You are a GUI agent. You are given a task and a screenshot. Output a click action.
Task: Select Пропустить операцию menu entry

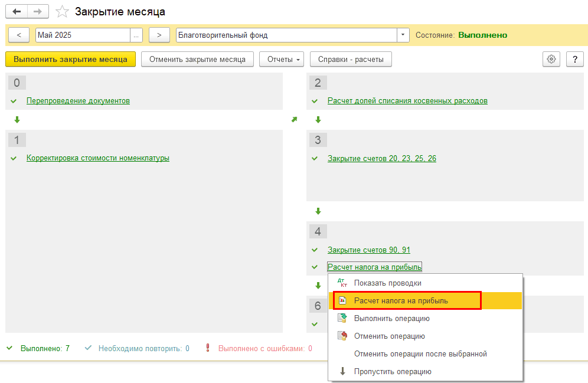pyautogui.click(x=393, y=372)
